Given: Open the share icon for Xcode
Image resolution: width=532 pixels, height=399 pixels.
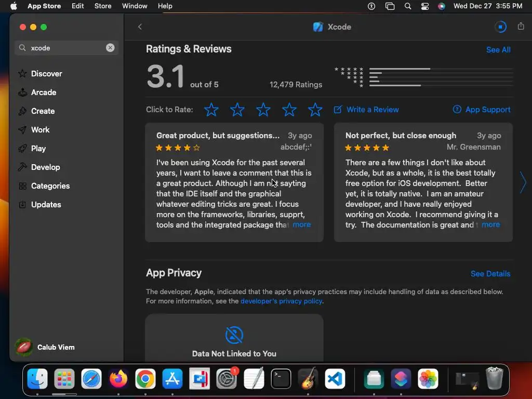Looking at the screenshot, I should (521, 26).
